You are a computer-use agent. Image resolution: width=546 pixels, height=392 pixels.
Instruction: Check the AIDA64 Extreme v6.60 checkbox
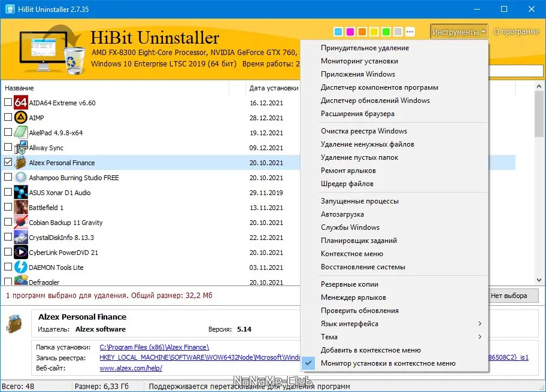pos(8,102)
